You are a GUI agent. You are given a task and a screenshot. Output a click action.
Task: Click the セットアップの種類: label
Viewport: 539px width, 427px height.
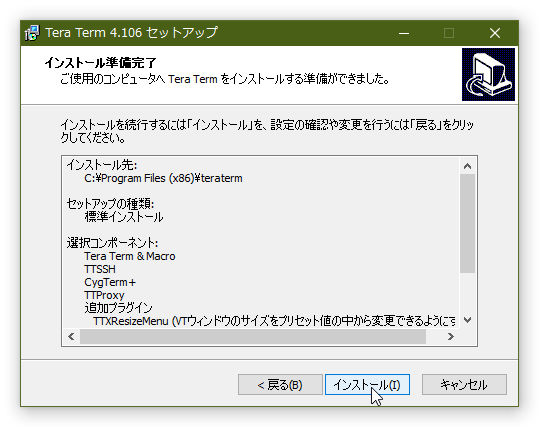click(110, 204)
